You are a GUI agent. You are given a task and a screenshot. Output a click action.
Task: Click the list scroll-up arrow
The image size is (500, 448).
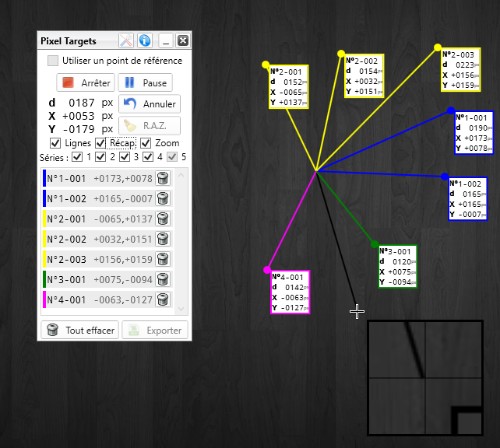(x=181, y=175)
